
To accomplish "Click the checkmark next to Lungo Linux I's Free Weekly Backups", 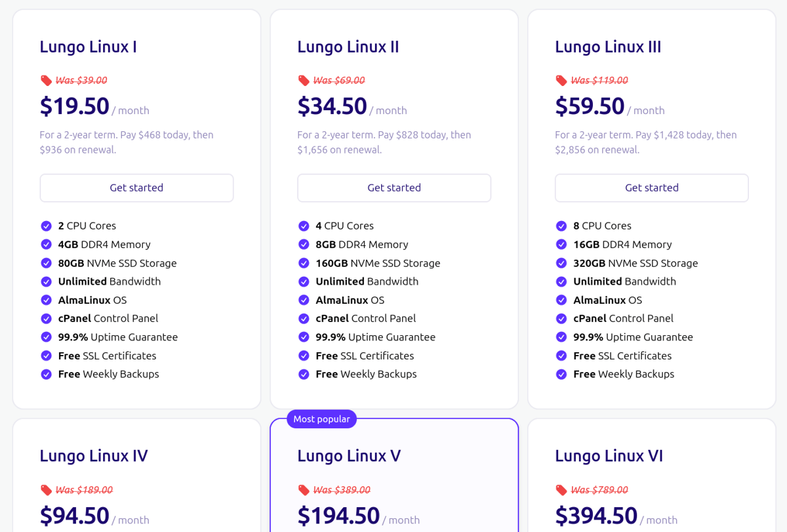I will 47,375.
